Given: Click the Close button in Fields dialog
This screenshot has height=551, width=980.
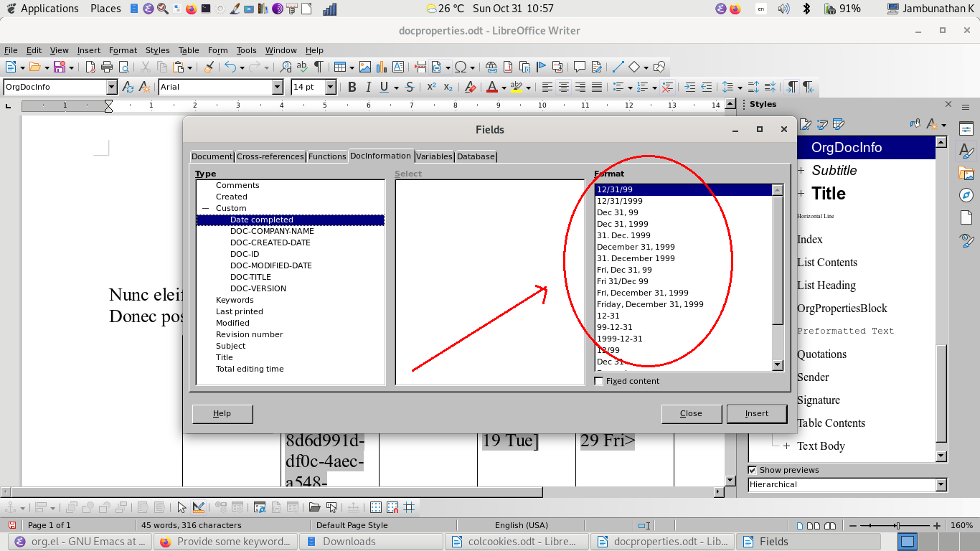Looking at the screenshot, I should (x=691, y=413).
